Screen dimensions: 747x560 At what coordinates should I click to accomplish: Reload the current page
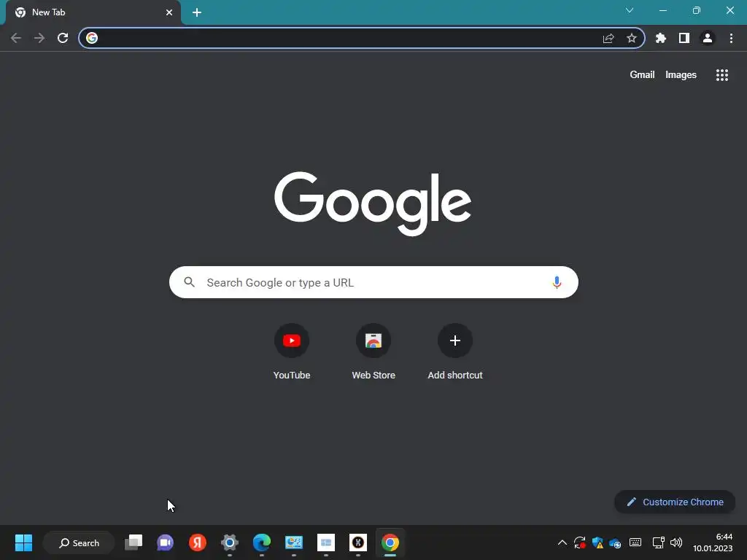click(x=63, y=38)
